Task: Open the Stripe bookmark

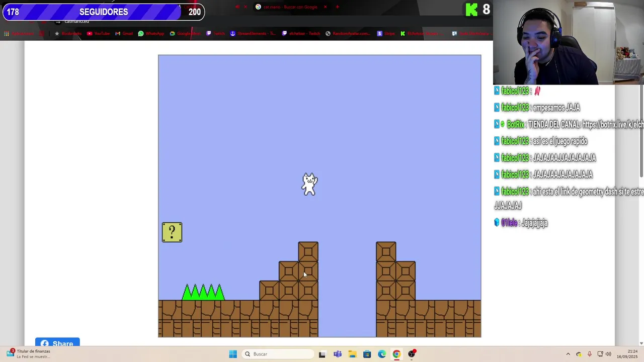Action: coord(387,34)
